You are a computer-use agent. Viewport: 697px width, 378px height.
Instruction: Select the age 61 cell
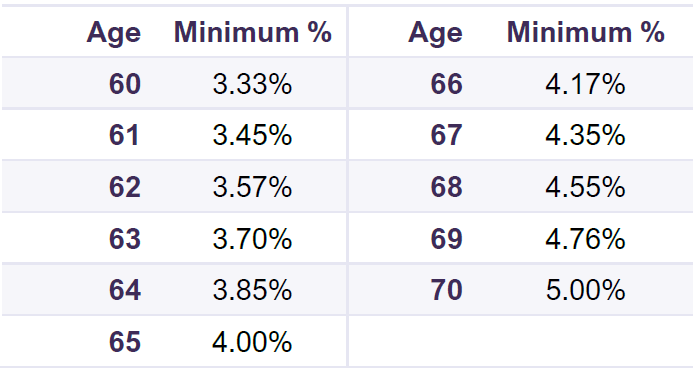click(x=124, y=135)
